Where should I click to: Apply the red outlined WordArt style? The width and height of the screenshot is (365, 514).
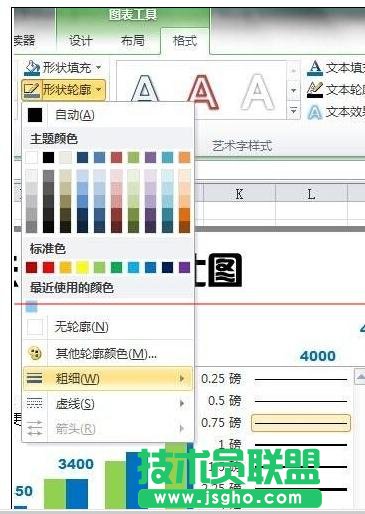[x=202, y=92]
